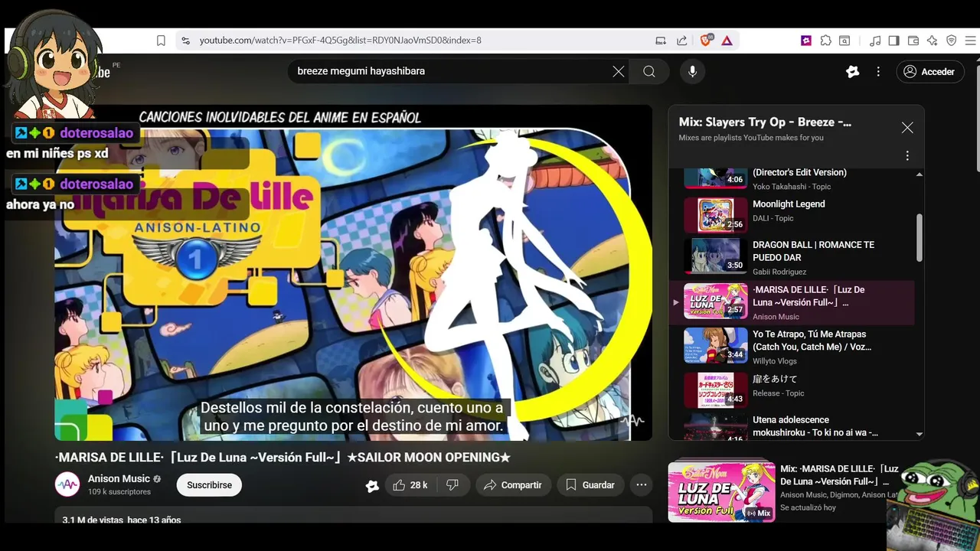Open YouTube settings three-dot menu
Image resolution: width=980 pixels, height=551 pixels.
[878, 72]
